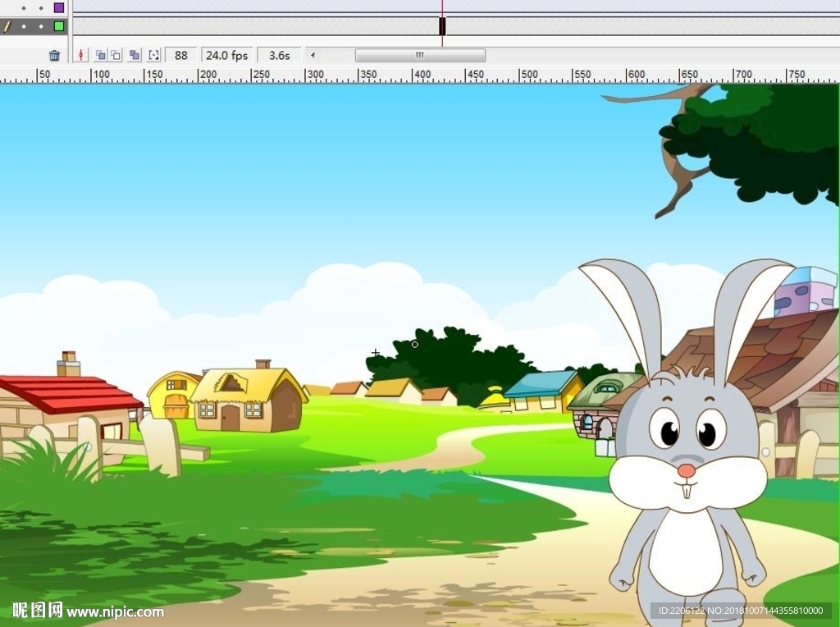Select the black keyframe on the green layer
The height and width of the screenshot is (627, 840).
442,26
